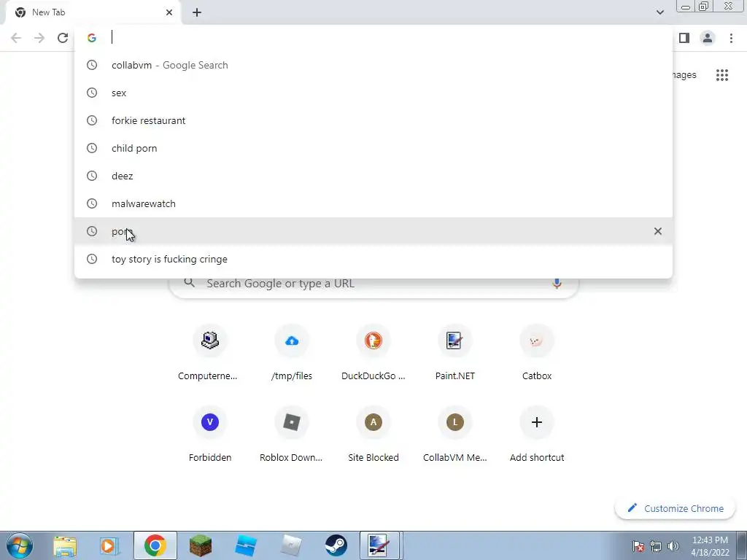Image resolution: width=747 pixels, height=560 pixels.
Task: Open the Paint.NET shortcut tile
Action: point(455,353)
